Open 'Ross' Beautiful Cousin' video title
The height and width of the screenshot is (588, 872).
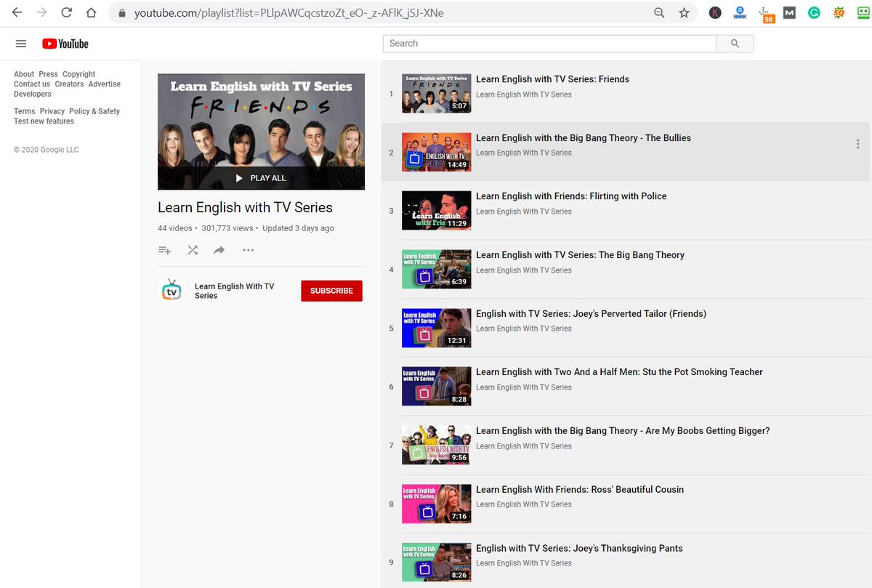(x=580, y=490)
